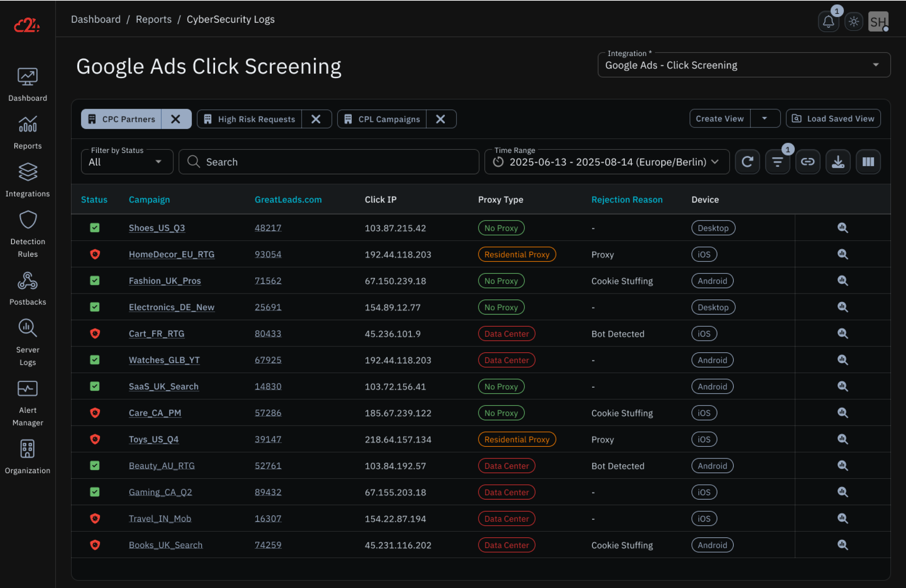Open notifications with the bell icon
Image resolution: width=906 pixels, height=588 pixels.
pyautogui.click(x=828, y=21)
